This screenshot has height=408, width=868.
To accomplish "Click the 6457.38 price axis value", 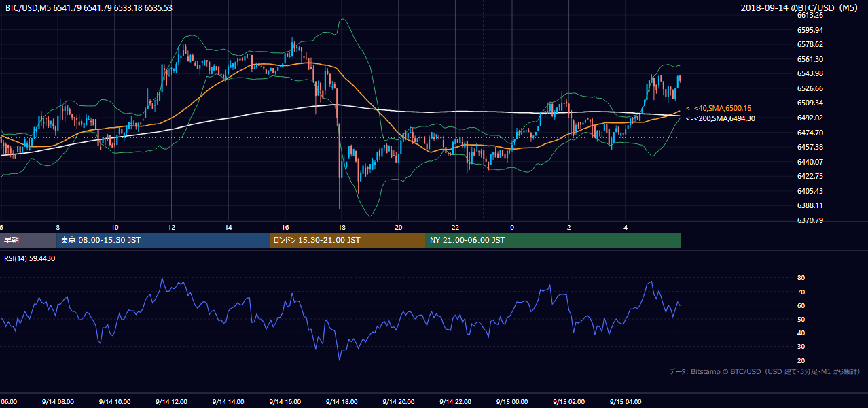I will 810,147.
